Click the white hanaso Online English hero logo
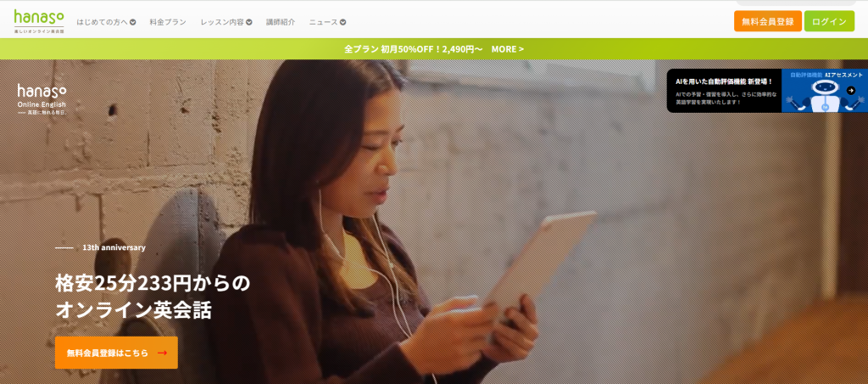 42,99
